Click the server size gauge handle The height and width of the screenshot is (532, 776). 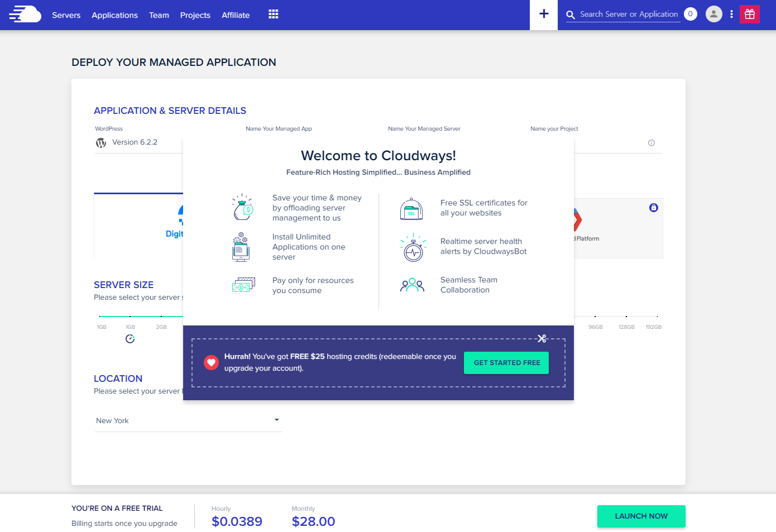tap(130, 339)
